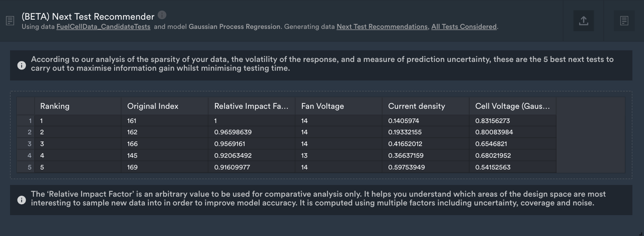
Task: Select the Original Index column header
Action: (x=165, y=106)
